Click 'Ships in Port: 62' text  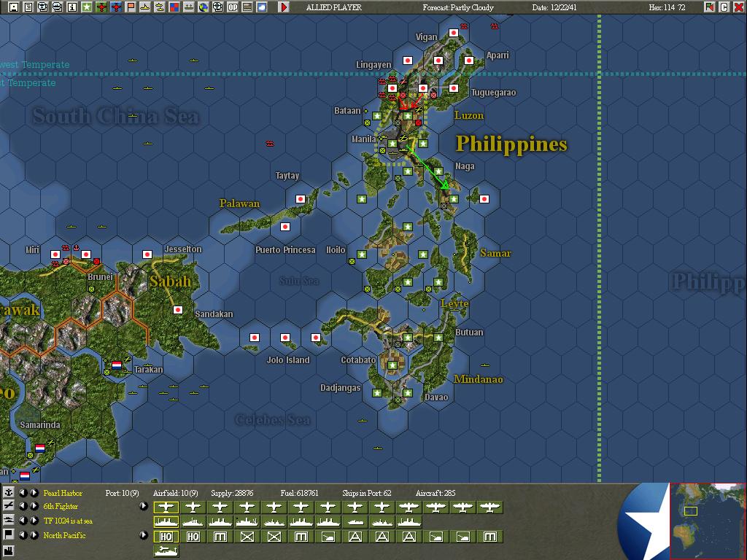pos(367,493)
